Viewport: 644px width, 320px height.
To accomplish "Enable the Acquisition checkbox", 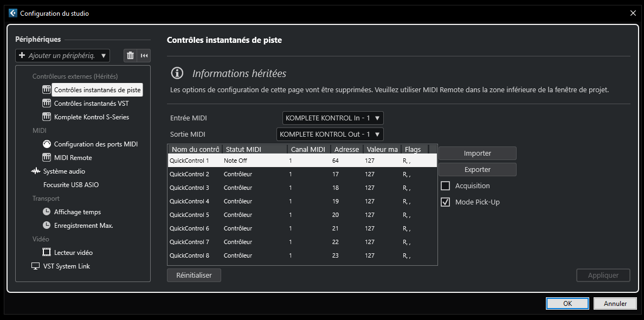I will click(x=446, y=186).
